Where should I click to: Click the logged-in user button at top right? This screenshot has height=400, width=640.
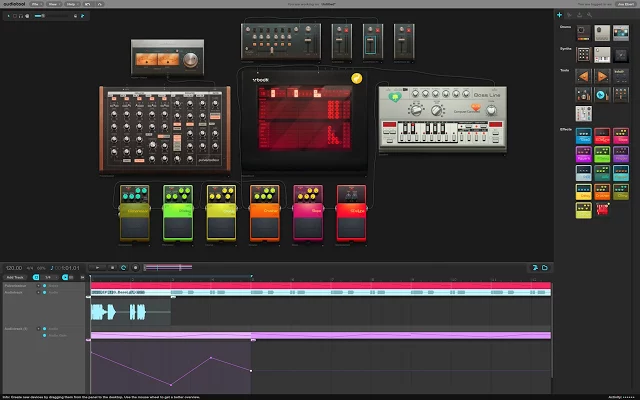626,4
